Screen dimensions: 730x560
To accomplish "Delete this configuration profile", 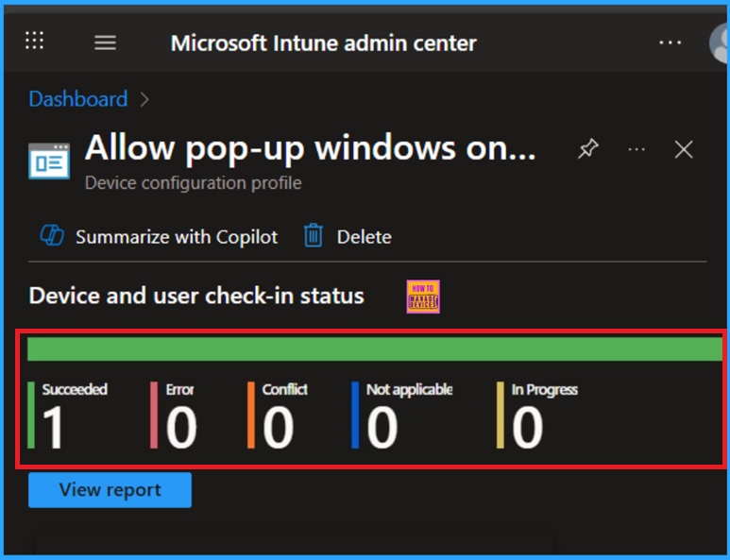I will click(347, 237).
